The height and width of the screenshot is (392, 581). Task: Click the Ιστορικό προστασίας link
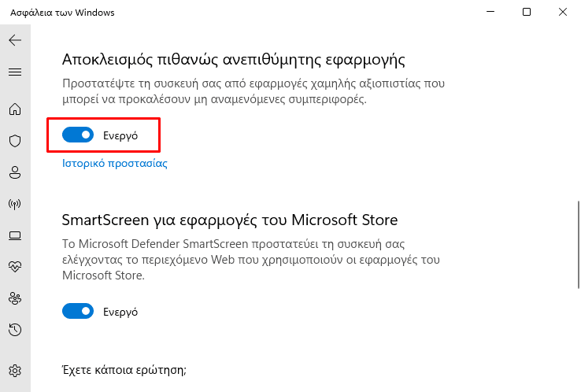pos(114,164)
